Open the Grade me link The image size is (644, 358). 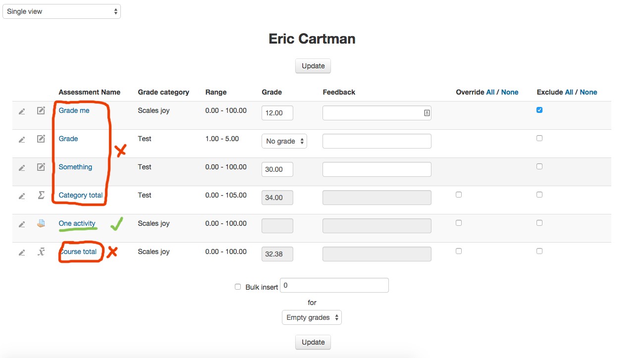pyautogui.click(x=74, y=110)
